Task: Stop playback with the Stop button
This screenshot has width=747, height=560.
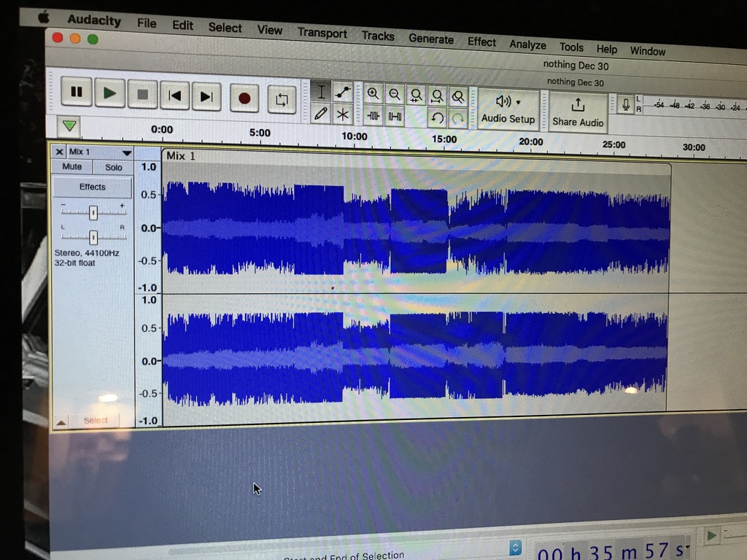Action: [x=142, y=94]
